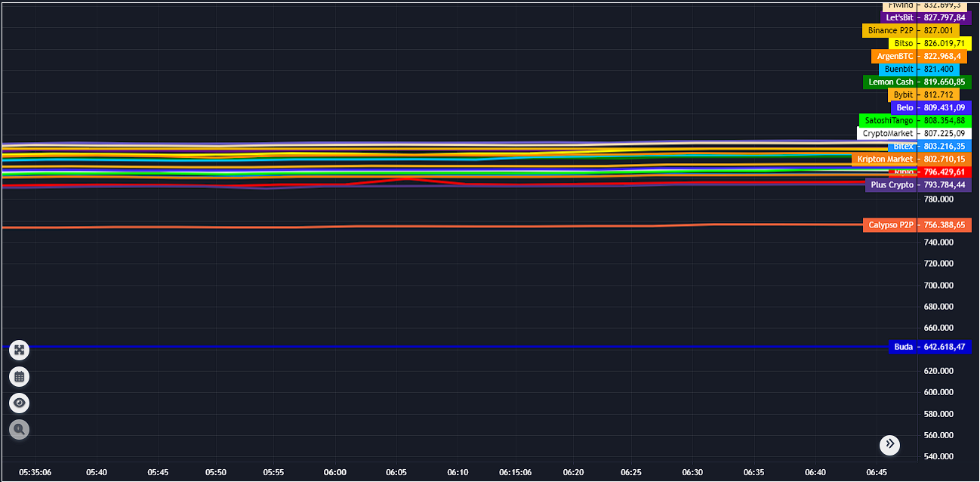Select the Belo series label

pos(904,107)
